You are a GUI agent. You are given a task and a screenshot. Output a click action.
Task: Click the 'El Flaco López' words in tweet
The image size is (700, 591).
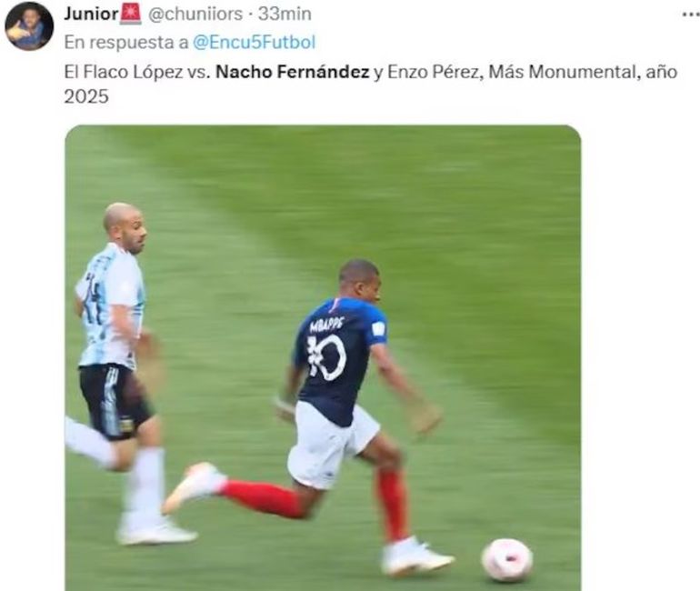pos(124,73)
